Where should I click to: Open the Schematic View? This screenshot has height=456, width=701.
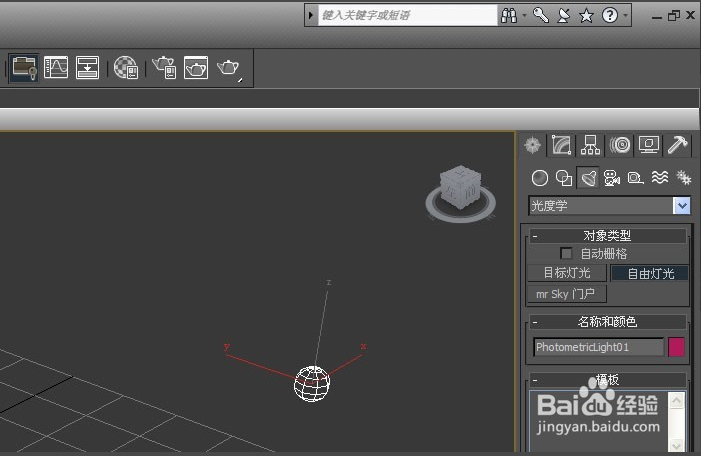pyautogui.click(x=87, y=68)
